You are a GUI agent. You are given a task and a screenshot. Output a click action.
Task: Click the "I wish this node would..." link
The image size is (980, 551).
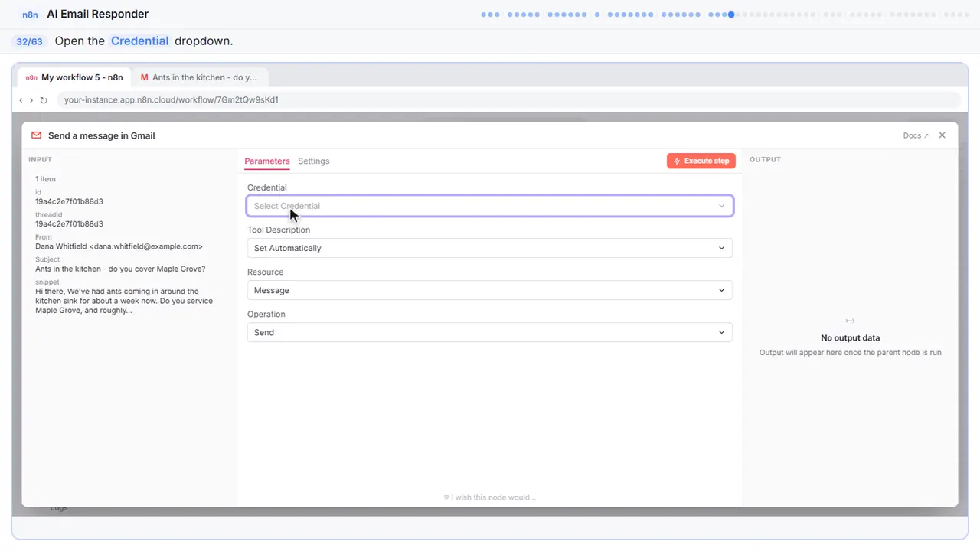click(490, 497)
